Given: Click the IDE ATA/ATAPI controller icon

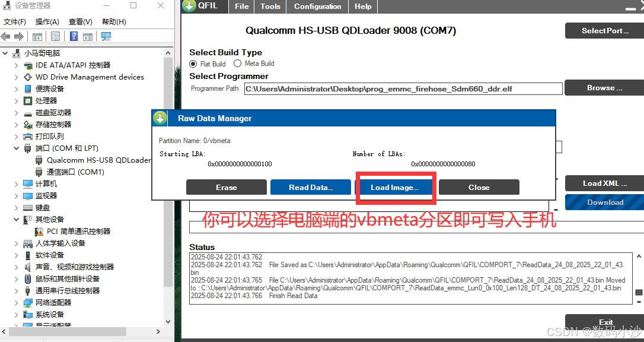Looking at the screenshot, I should point(28,65).
